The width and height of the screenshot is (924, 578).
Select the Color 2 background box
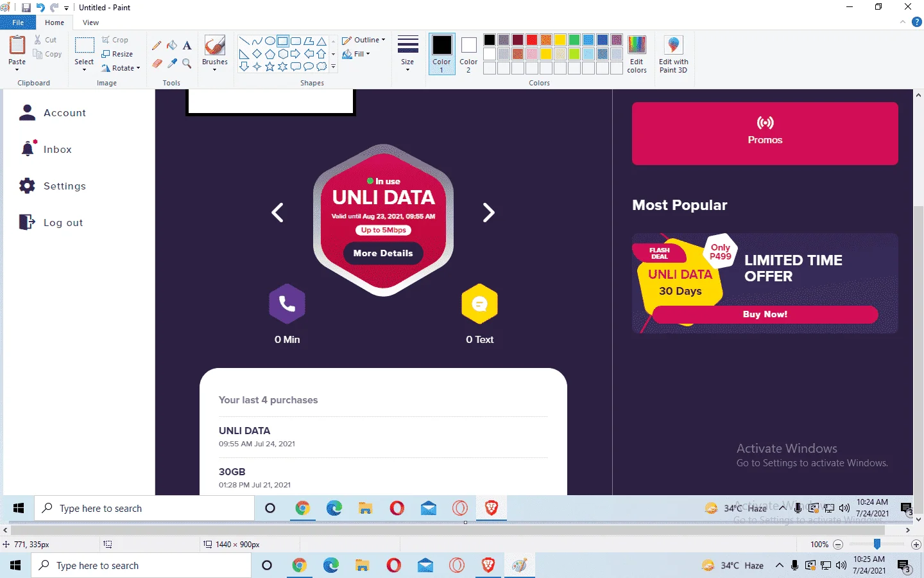[x=468, y=53]
